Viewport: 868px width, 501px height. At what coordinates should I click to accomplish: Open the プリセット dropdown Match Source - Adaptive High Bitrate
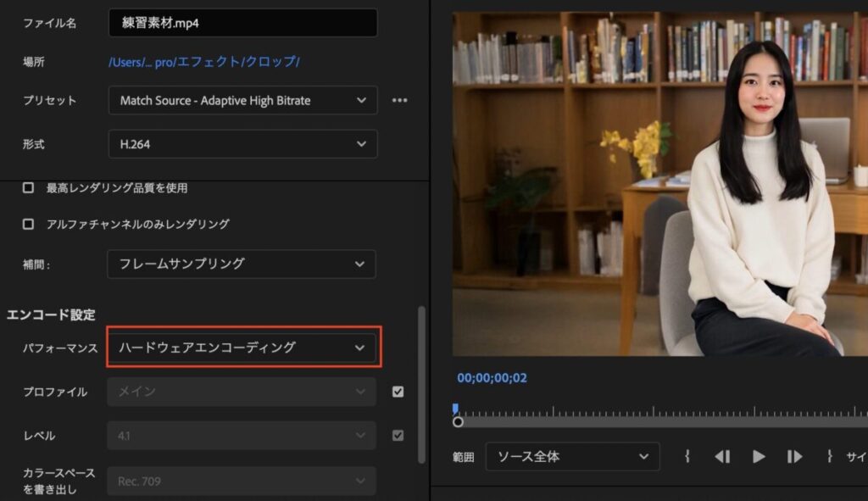click(242, 100)
